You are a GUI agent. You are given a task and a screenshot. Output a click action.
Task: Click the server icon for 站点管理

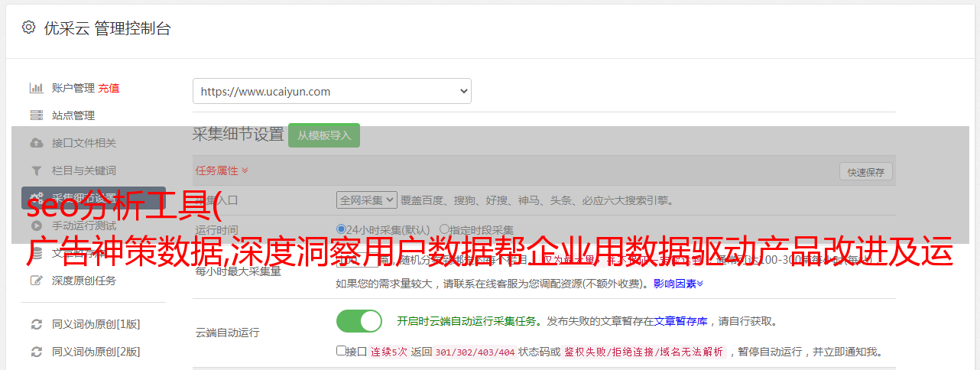click(x=36, y=115)
